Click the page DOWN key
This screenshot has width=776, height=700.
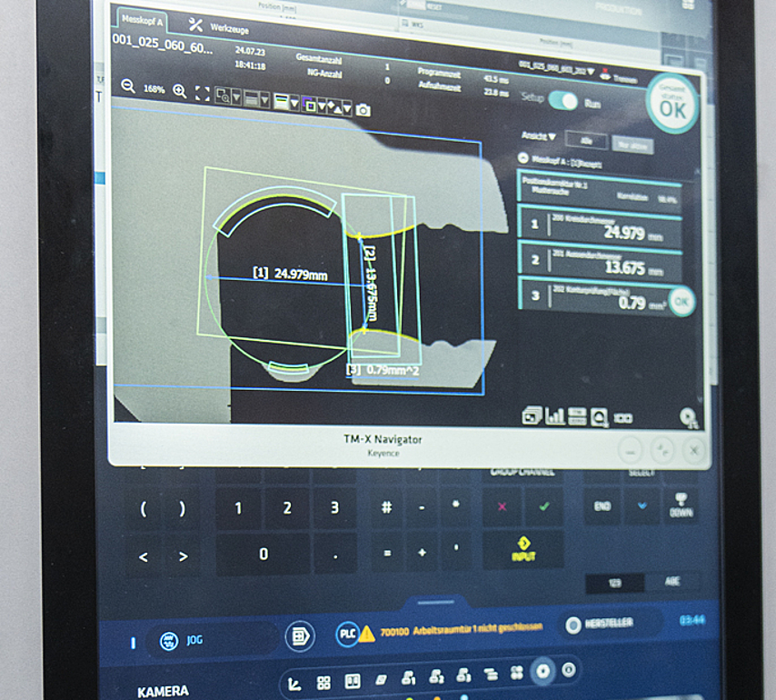(x=681, y=505)
